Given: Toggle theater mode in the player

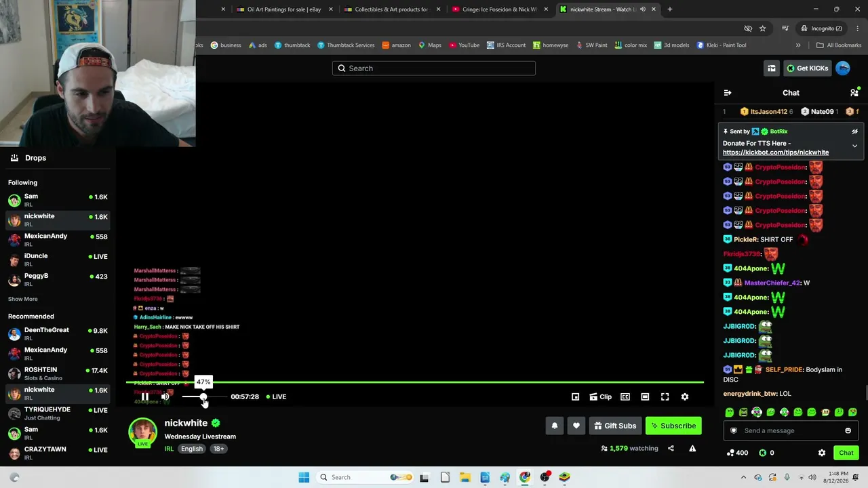Looking at the screenshot, I should coord(645,396).
